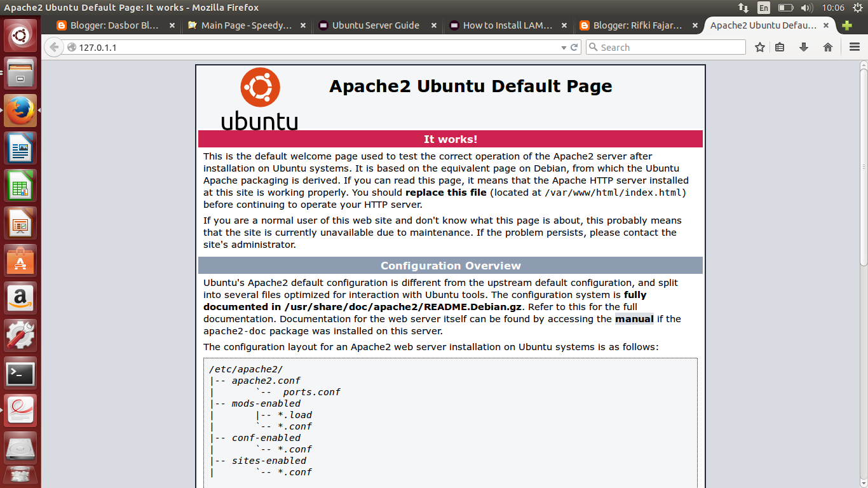Open the Firefox hamburger menu
The height and width of the screenshot is (488, 868).
855,47
